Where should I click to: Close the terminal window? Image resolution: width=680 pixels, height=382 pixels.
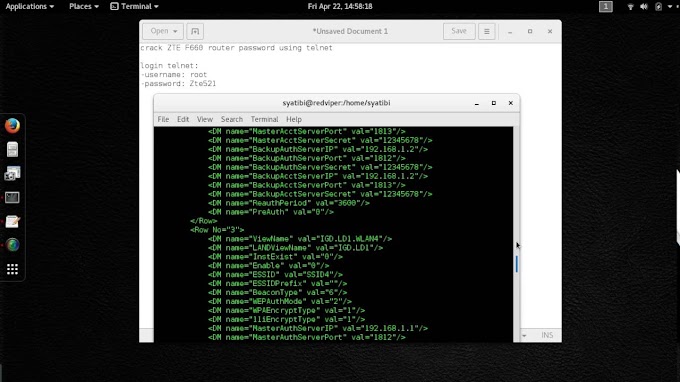click(x=510, y=103)
